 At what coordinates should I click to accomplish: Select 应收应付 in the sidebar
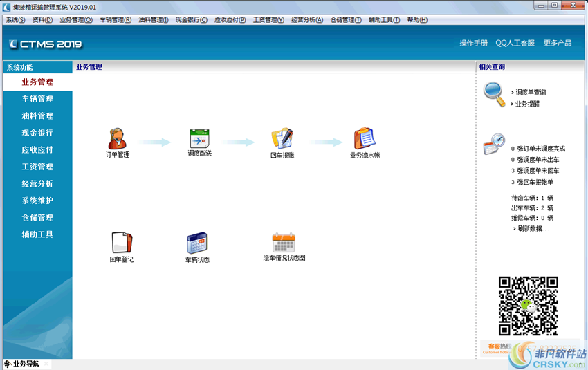37,150
